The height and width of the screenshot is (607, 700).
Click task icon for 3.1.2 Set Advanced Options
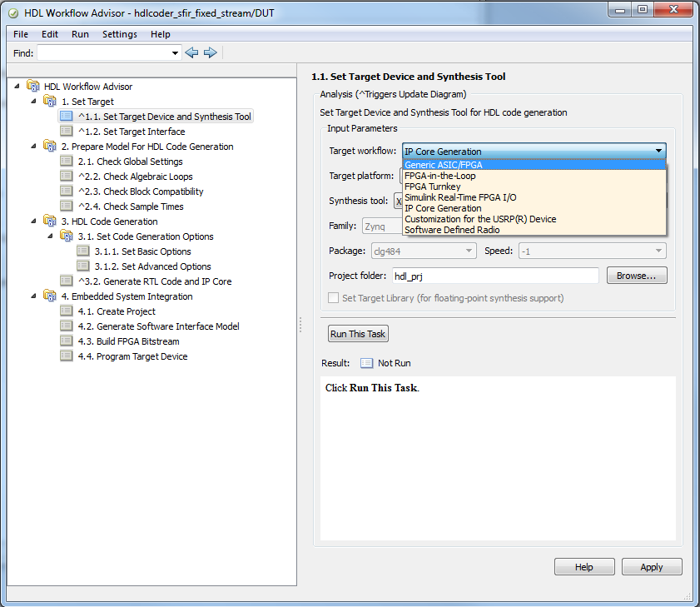coord(82,266)
